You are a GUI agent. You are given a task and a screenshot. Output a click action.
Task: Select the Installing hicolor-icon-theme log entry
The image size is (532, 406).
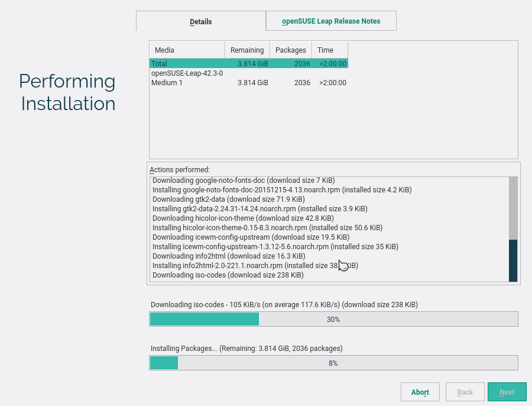click(267, 228)
